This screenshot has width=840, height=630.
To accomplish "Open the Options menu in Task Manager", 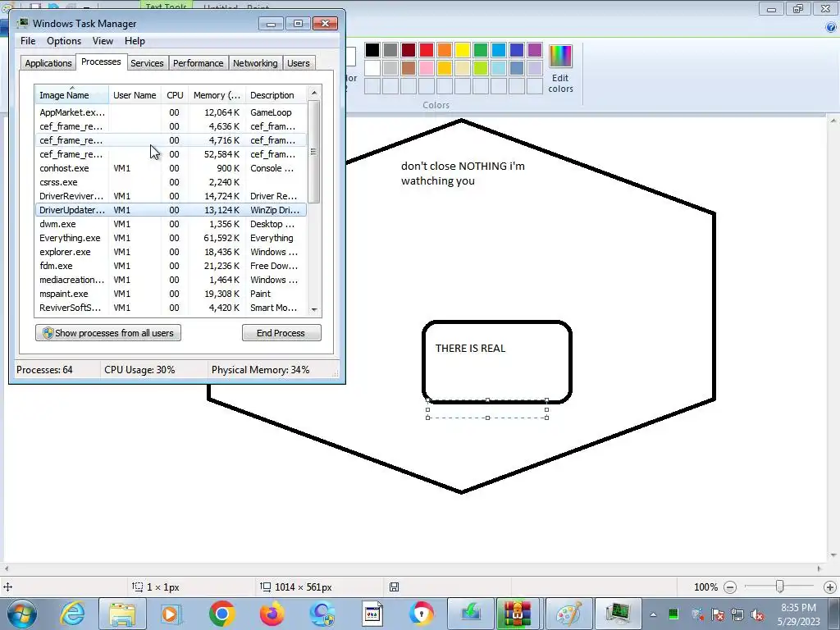I will 64,41.
